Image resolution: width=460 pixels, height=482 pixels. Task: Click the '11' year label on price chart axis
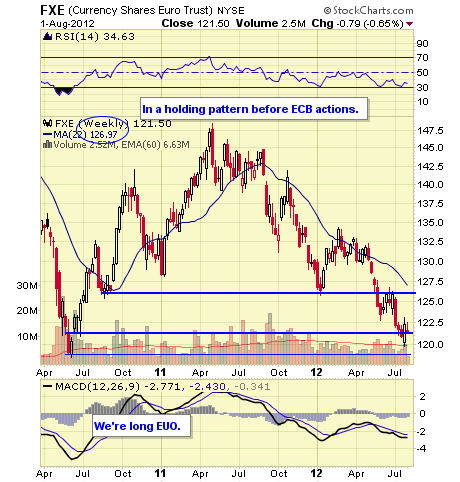coord(160,372)
